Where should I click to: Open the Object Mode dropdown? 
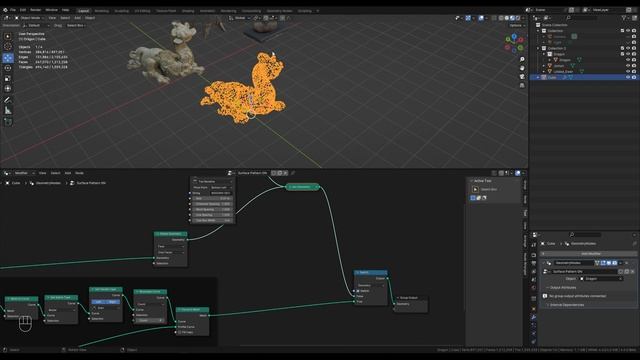[x=30, y=18]
